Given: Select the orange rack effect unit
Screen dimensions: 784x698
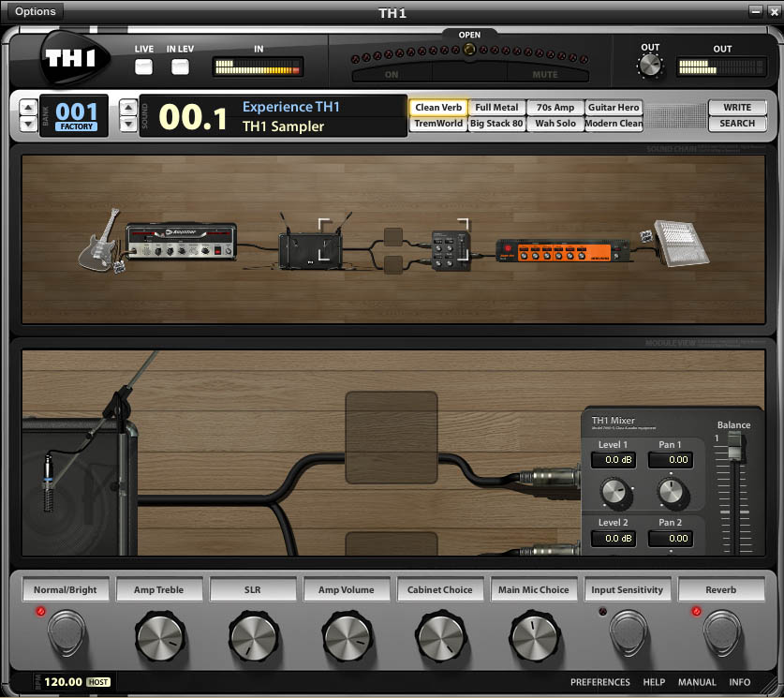Looking at the screenshot, I should point(563,251).
